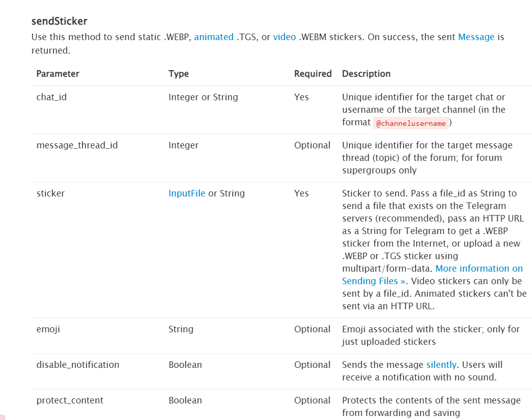Click the Description column header

pos(366,74)
